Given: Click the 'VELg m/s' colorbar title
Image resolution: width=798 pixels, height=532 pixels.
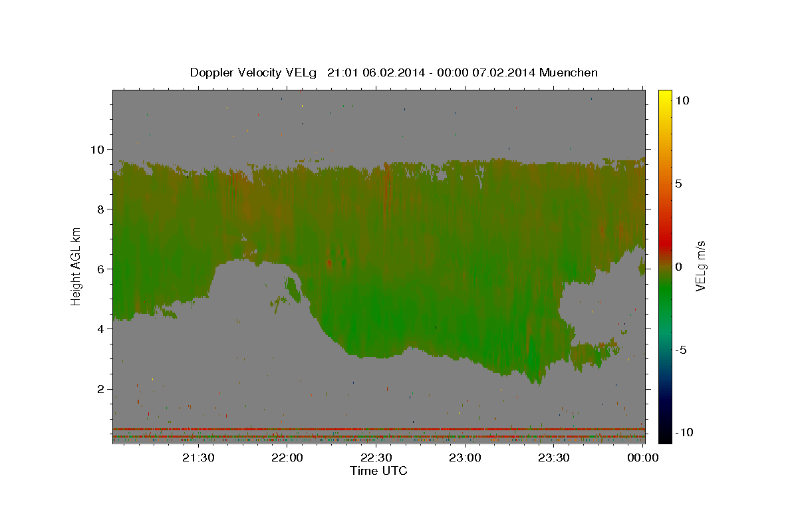Looking at the screenshot, I should 701,266.
